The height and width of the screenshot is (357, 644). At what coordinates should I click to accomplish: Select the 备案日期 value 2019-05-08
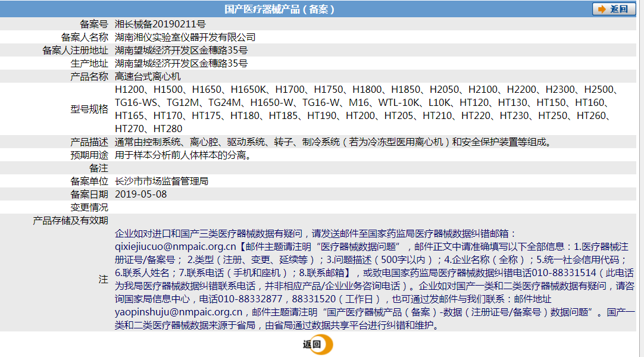142,193
